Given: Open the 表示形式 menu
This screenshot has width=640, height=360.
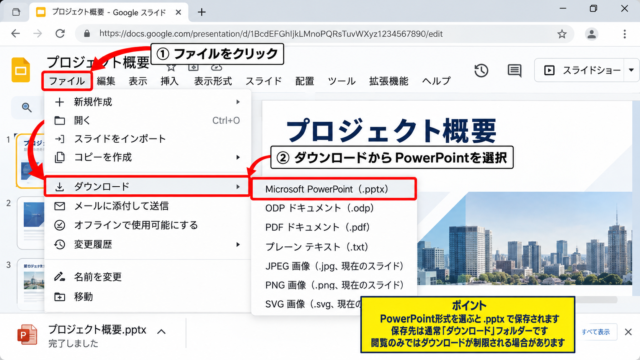Looking at the screenshot, I should coord(213,81).
